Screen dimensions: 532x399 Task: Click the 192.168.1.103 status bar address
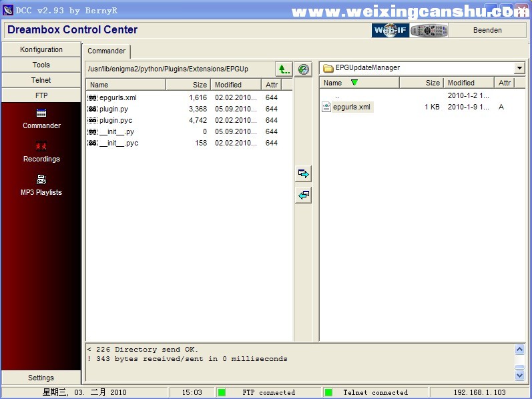pyautogui.click(x=479, y=392)
